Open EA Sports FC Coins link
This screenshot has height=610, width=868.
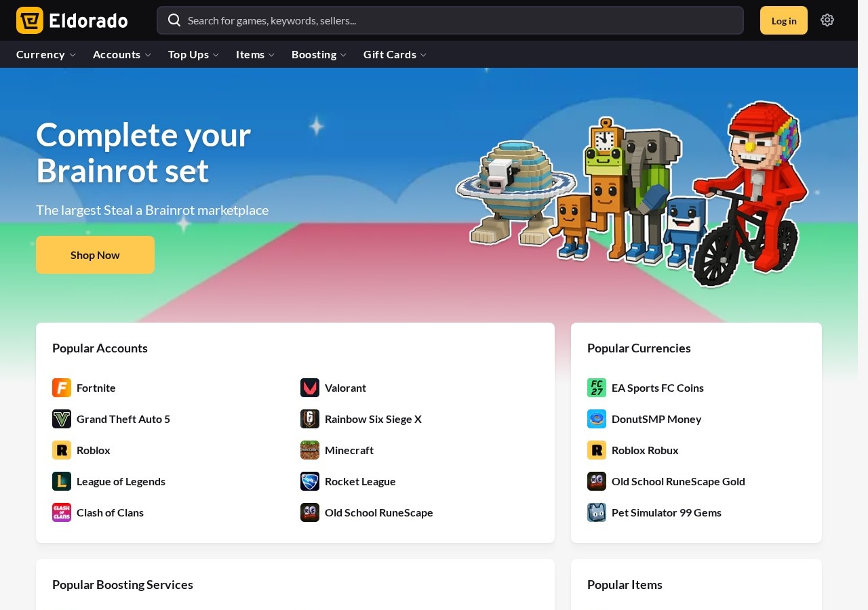click(x=658, y=388)
